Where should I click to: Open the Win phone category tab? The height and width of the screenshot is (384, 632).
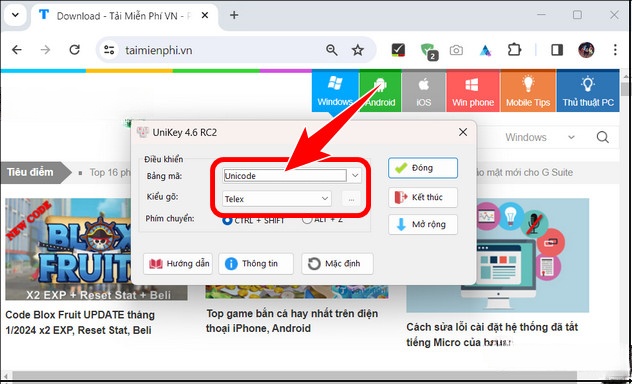tap(473, 91)
